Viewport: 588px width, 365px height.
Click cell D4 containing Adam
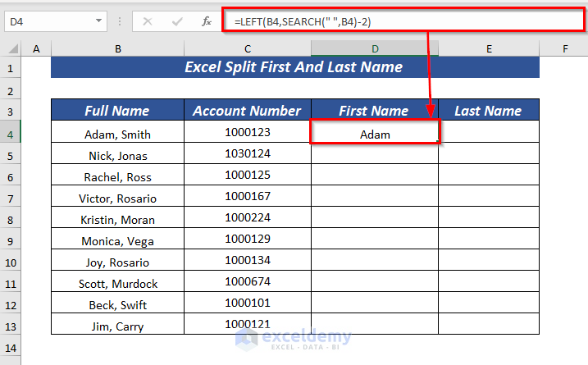375,133
